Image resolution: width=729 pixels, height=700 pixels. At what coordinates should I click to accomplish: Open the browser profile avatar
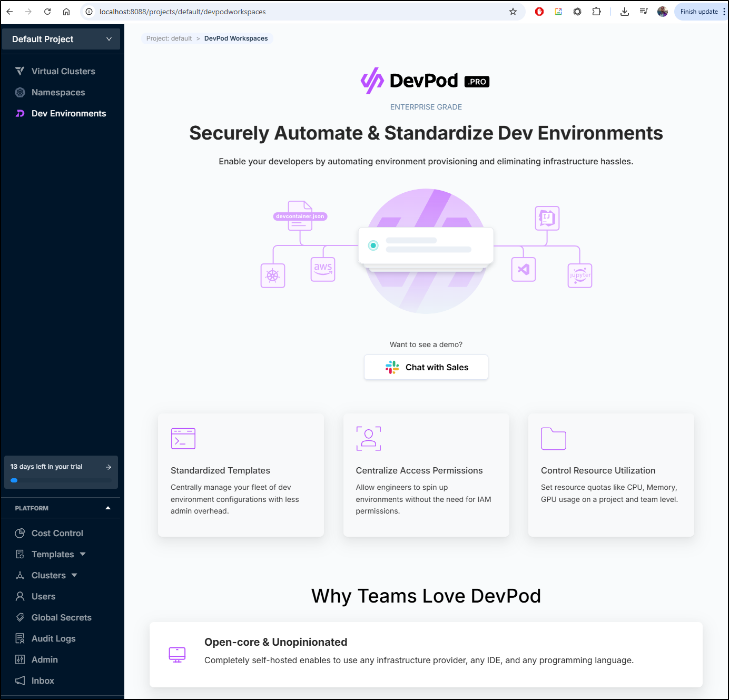(x=663, y=12)
